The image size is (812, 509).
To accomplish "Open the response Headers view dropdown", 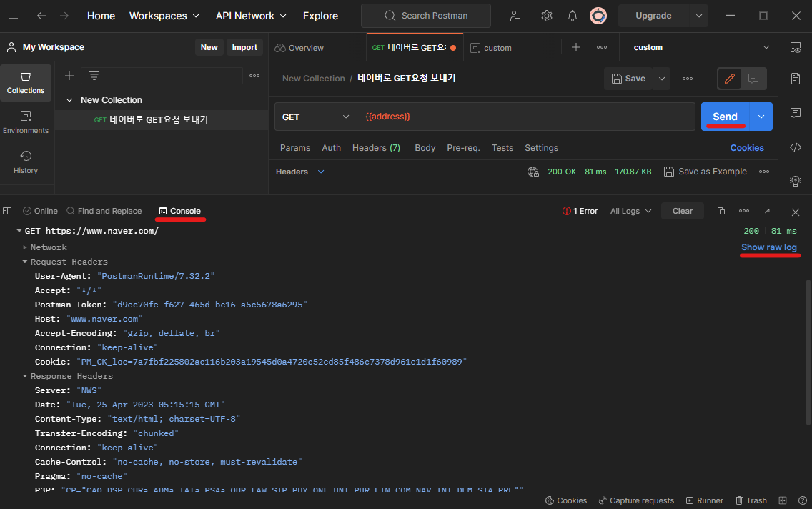I will point(300,172).
